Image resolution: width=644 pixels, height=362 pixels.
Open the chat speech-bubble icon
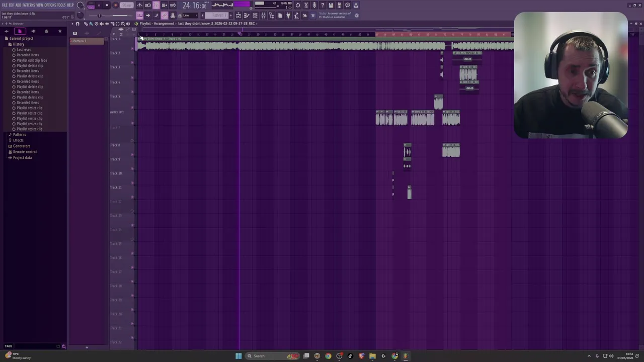(x=347, y=5)
